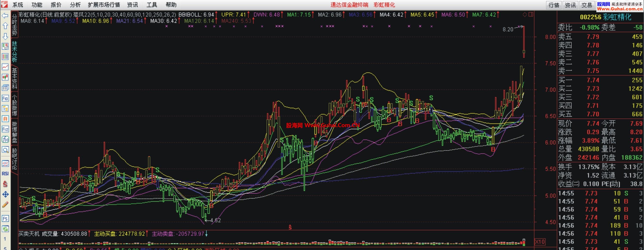
Task: Click the 14:56 tick row with volume 189
Action: (600, 226)
